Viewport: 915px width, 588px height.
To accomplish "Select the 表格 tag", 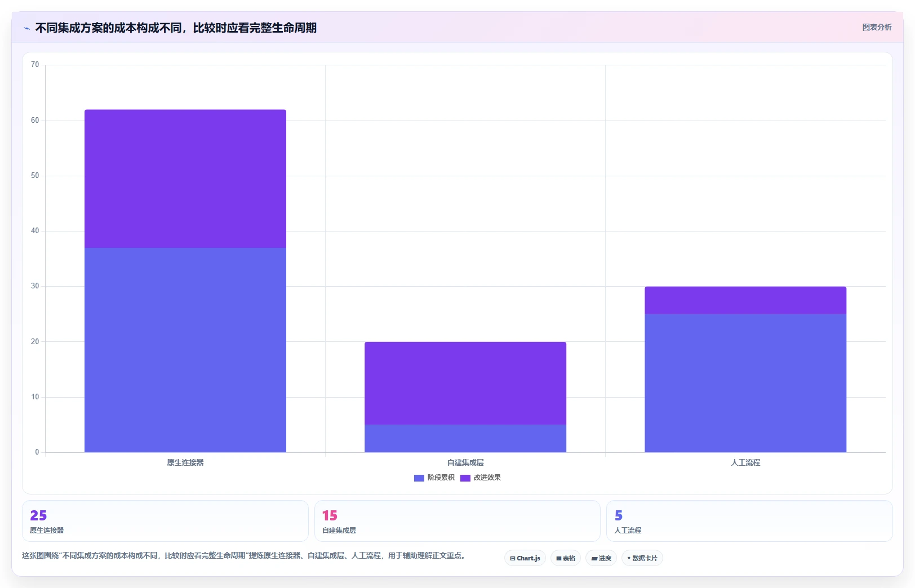I will 566,558.
